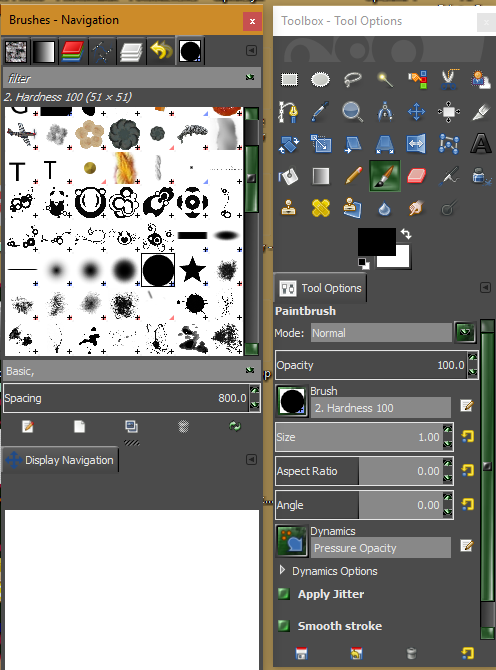
Task: Select the Blur/Sharpen droplet tool
Action: [x=384, y=209]
